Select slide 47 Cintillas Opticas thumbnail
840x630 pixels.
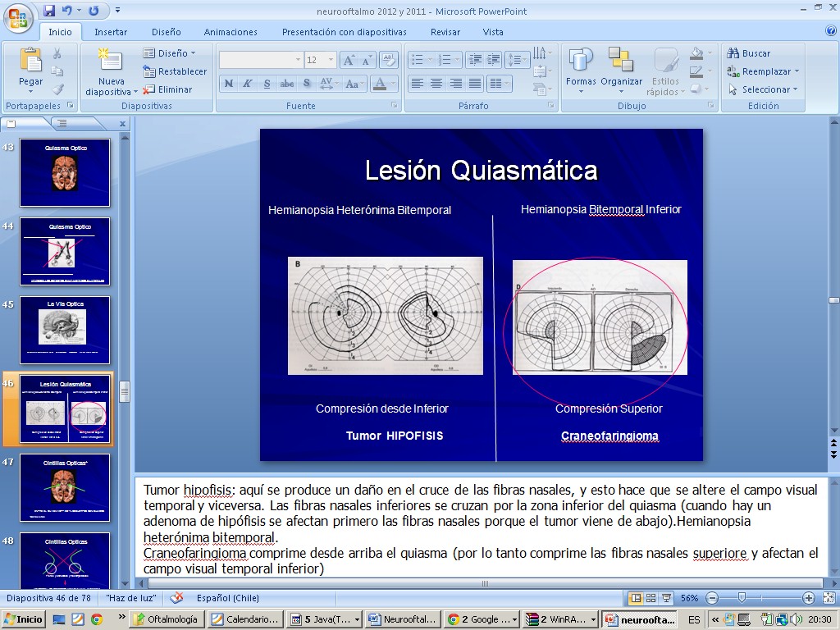click(x=65, y=487)
